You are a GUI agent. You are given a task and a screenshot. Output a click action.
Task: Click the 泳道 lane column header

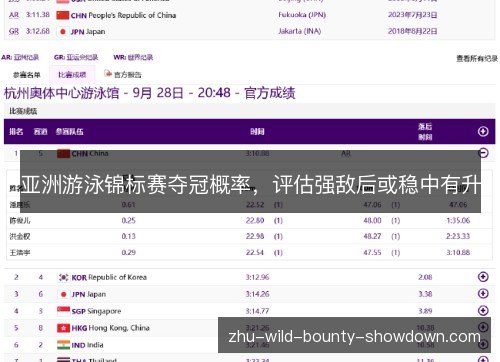pyautogui.click(x=40, y=132)
